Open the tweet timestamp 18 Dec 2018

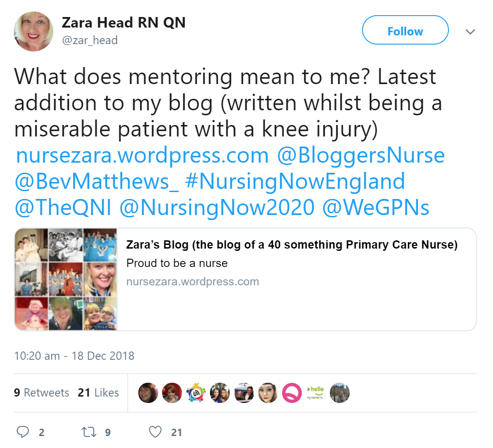74,356
